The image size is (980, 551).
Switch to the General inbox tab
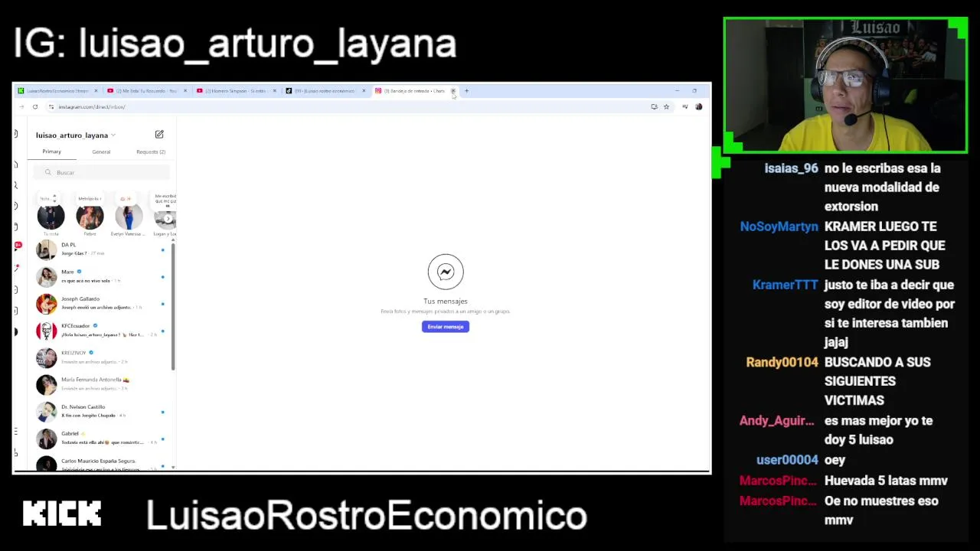pyautogui.click(x=101, y=152)
